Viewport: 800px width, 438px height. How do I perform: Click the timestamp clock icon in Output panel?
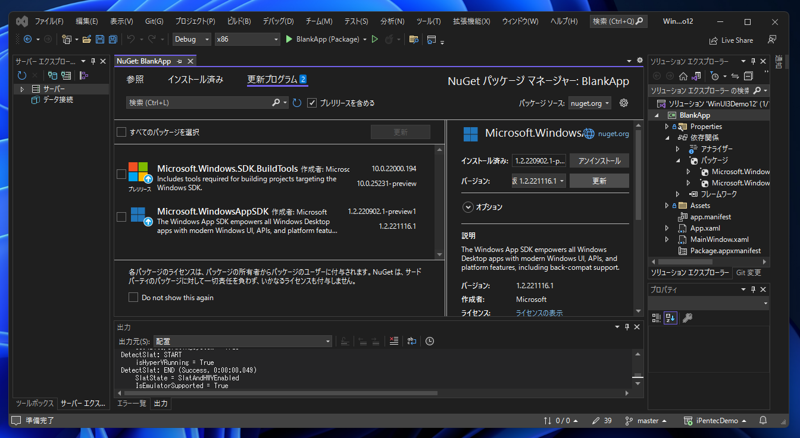pos(430,341)
